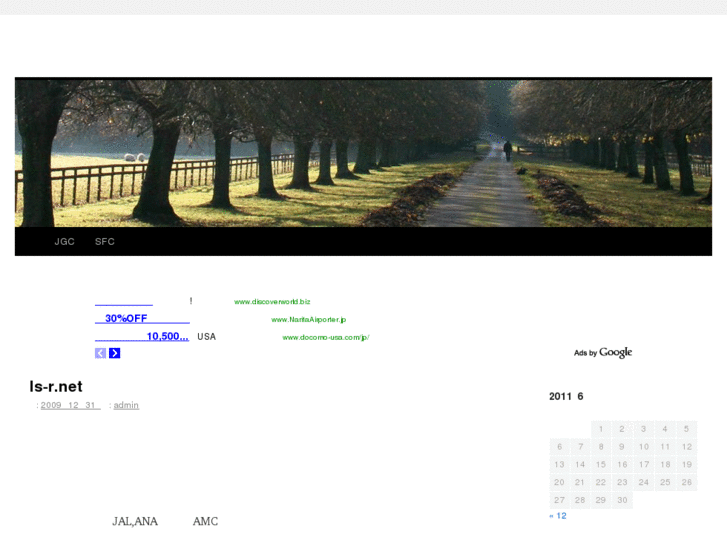Select day 15 in the calendar

[601, 464]
